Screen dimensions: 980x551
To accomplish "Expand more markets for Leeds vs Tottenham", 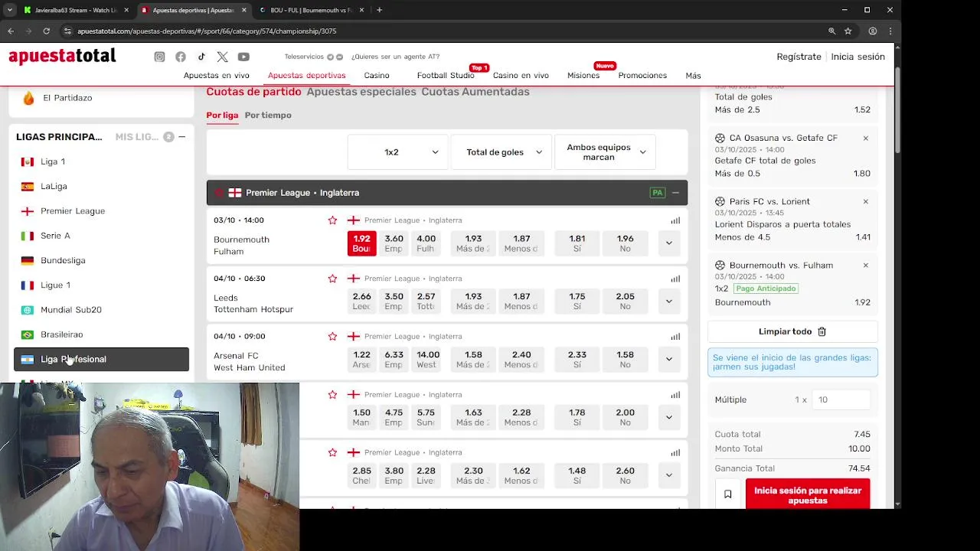I will (x=668, y=302).
